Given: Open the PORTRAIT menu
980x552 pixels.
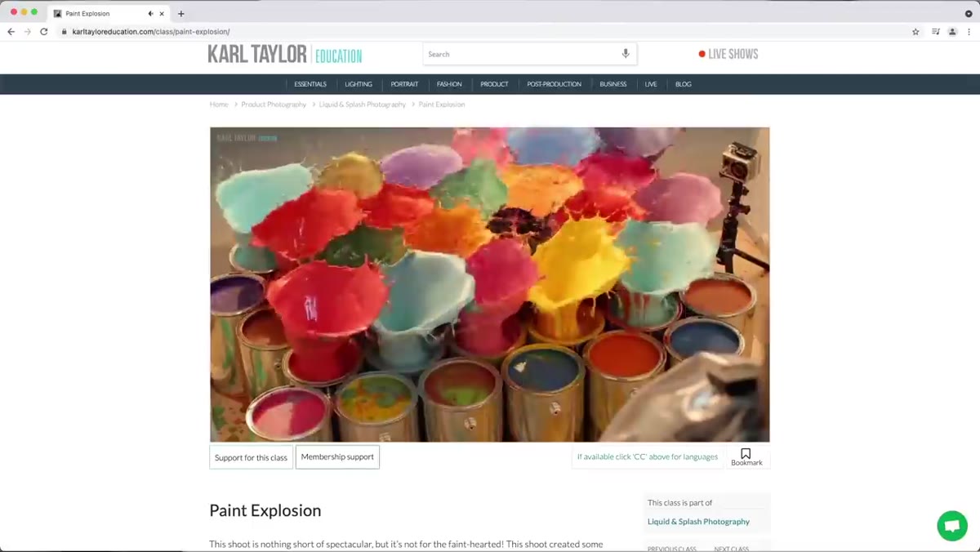Looking at the screenshot, I should (x=404, y=84).
